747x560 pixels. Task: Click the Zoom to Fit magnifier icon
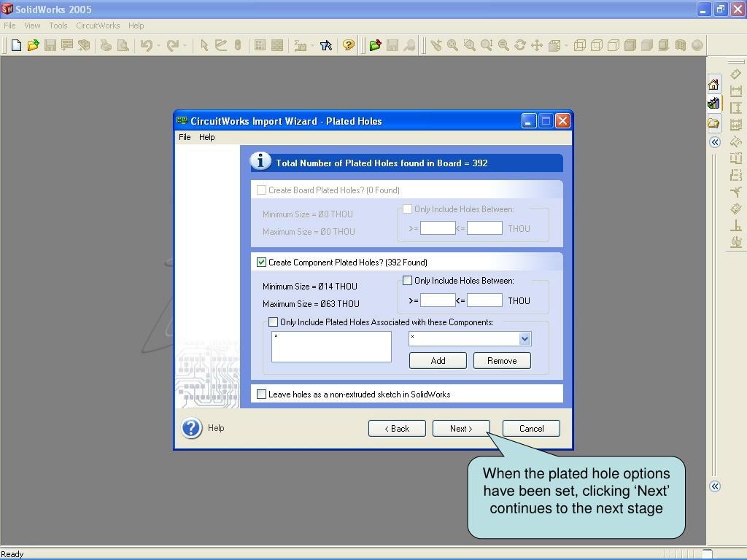(x=452, y=45)
